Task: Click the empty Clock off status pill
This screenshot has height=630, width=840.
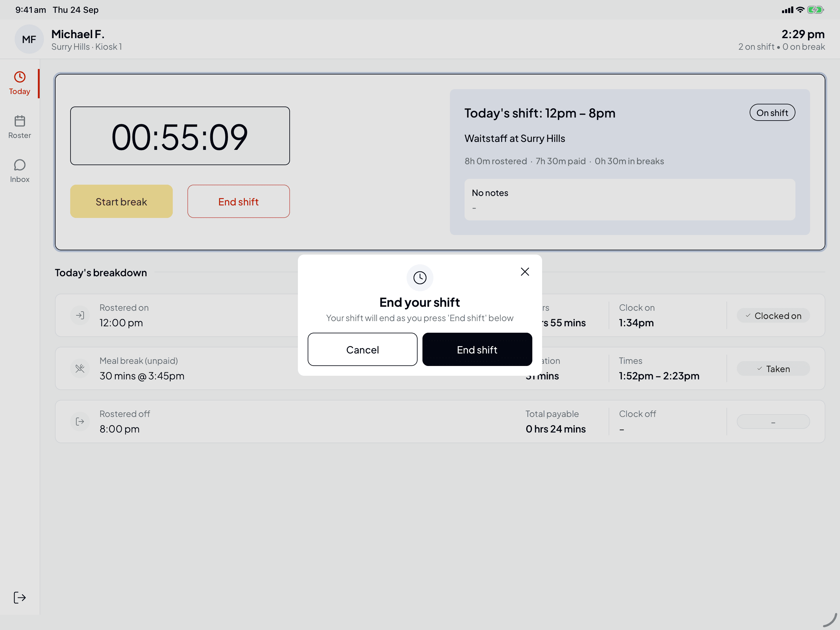Action: pyautogui.click(x=773, y=422)
